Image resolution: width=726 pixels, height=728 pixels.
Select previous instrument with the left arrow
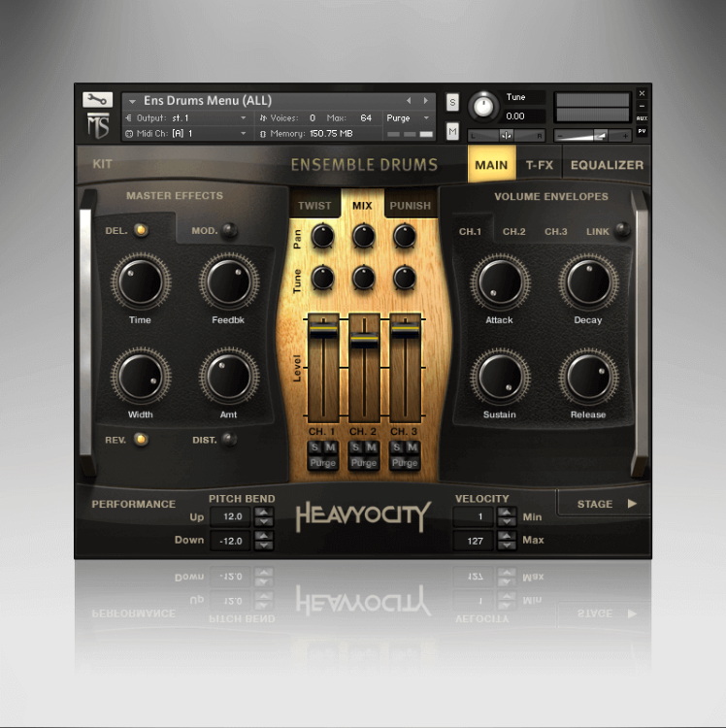409,101
